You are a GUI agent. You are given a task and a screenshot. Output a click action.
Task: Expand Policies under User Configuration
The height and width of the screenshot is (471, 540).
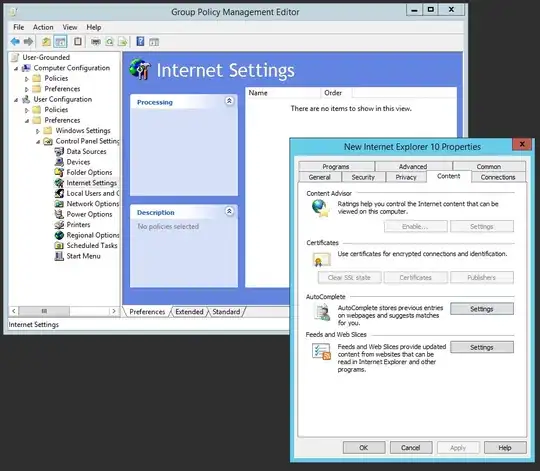tap(27, 110)
